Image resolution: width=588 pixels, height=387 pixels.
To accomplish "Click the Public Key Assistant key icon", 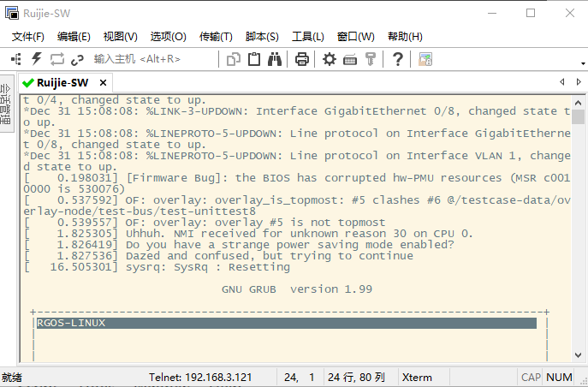I will click(370, 59).
